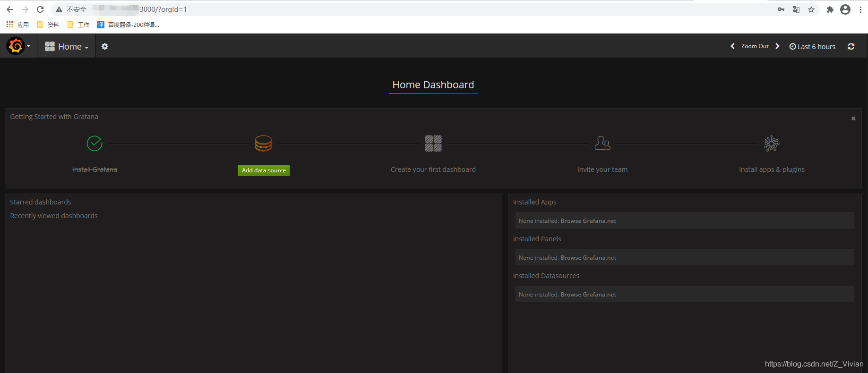Image resolution: width=868 pixels, height=373 pixels.
Task: Browse Grafana.net under Installed Apps
Action: (x=588, y=221)
